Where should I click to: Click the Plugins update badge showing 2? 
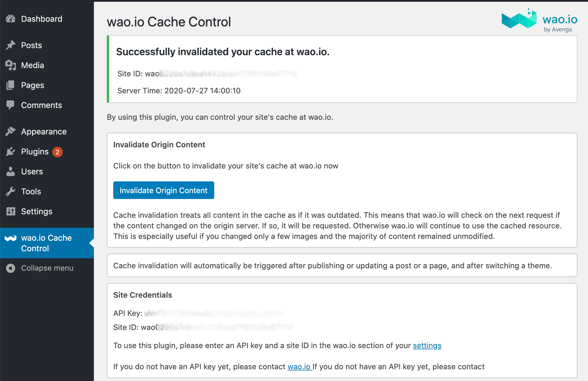[58, 152]
